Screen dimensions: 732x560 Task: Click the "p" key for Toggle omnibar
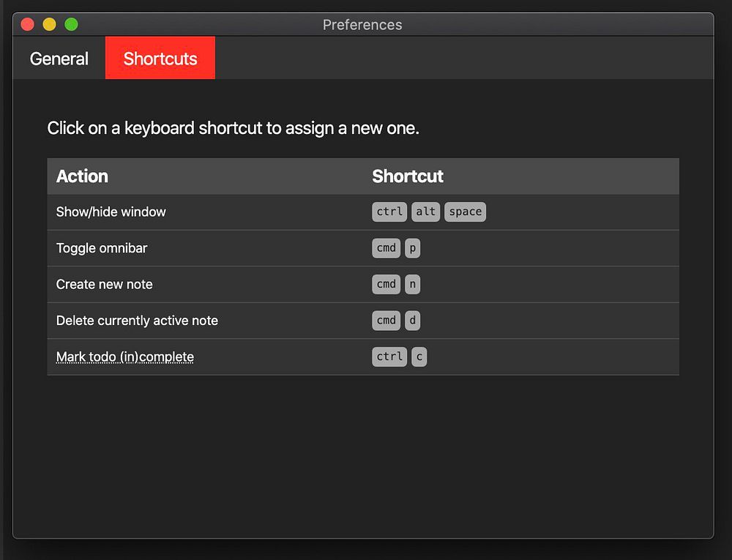tap(413, 248)
